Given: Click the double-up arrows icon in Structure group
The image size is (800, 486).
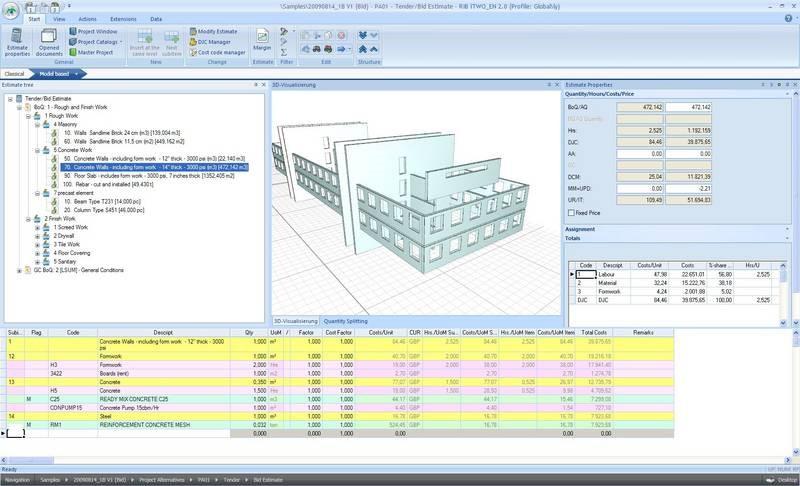Looking at the screenshot, I should (x=363, y=49).
